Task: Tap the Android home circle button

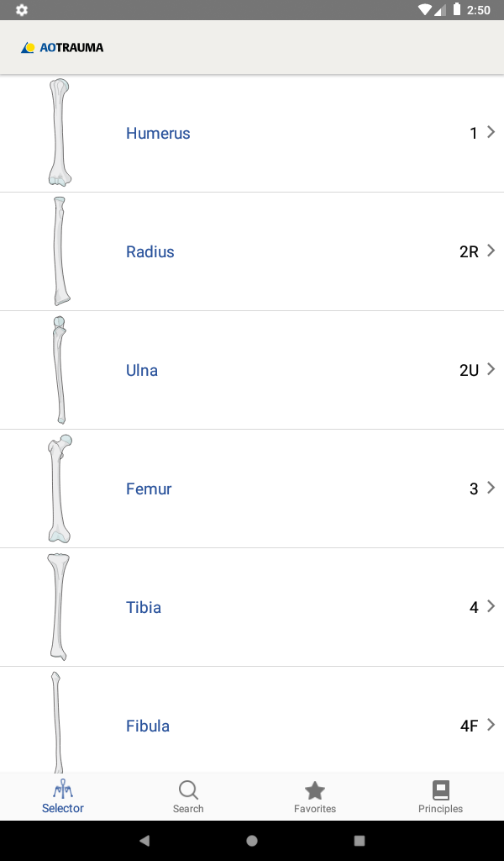Action: [x=252, y=841]
